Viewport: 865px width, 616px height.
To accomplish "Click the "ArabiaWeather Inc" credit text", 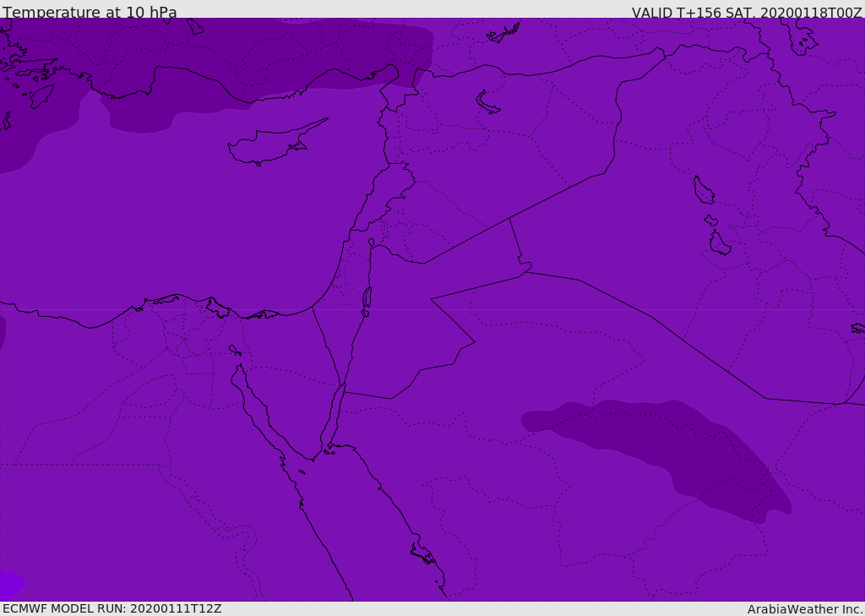I will (803, 609).
